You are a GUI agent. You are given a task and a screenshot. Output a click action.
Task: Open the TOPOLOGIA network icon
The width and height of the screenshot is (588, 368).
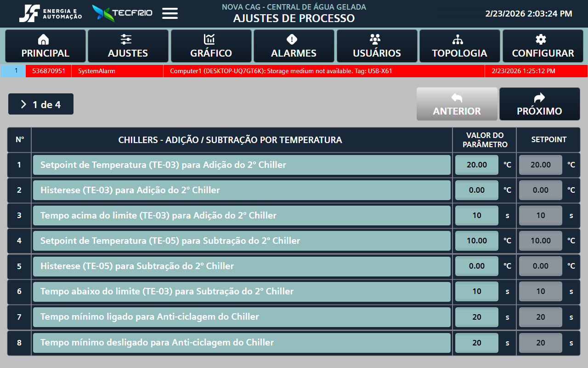459,40
